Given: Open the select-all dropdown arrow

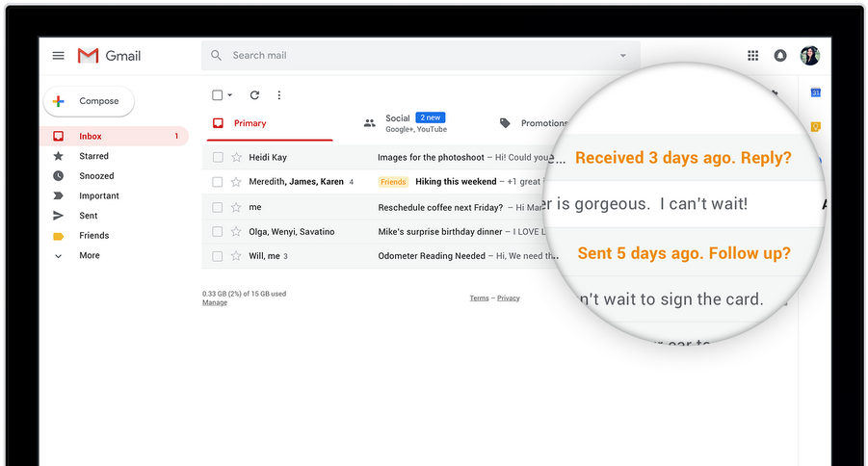Looking at the screenshot, I should (229, 95).
